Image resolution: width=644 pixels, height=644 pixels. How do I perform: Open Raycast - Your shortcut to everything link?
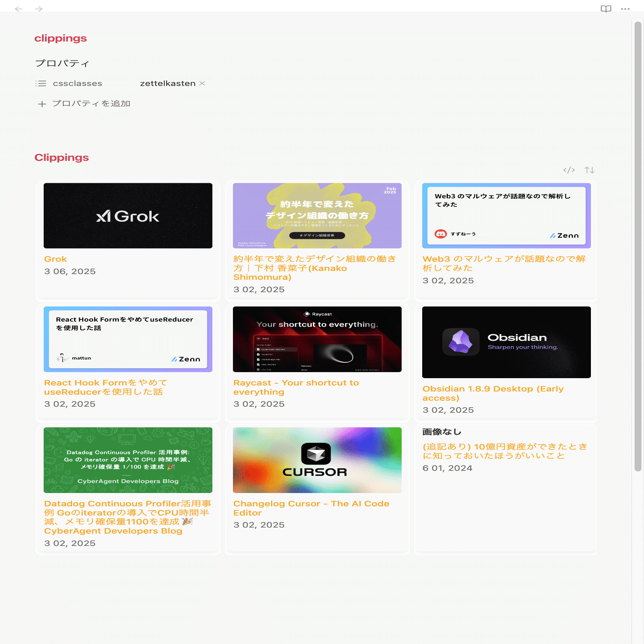click(x=296, y=387)
